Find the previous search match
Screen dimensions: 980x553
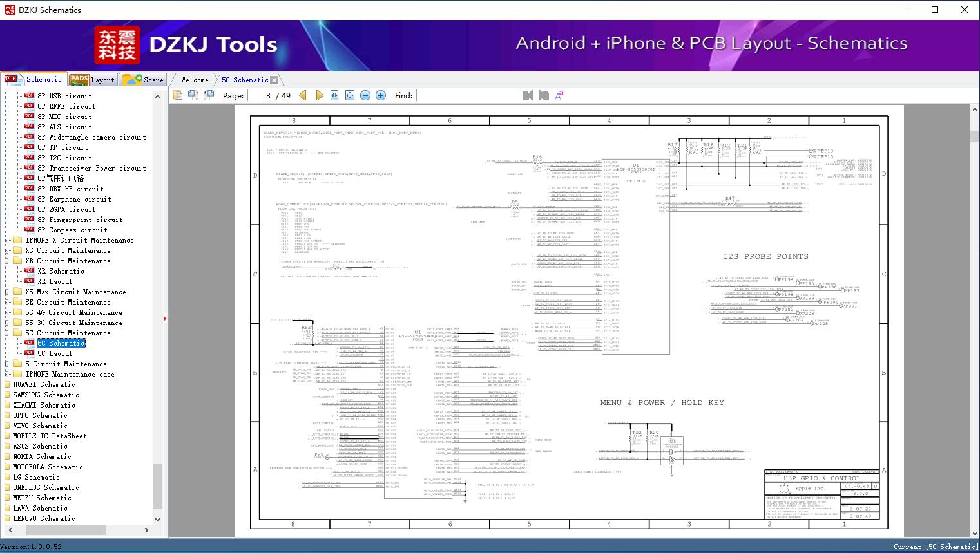tap(528, 95)
